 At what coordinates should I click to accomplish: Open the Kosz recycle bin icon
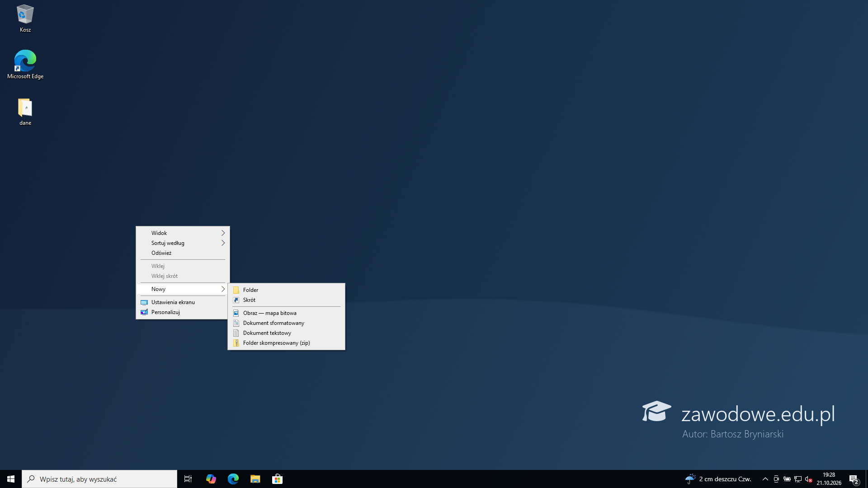25,19
